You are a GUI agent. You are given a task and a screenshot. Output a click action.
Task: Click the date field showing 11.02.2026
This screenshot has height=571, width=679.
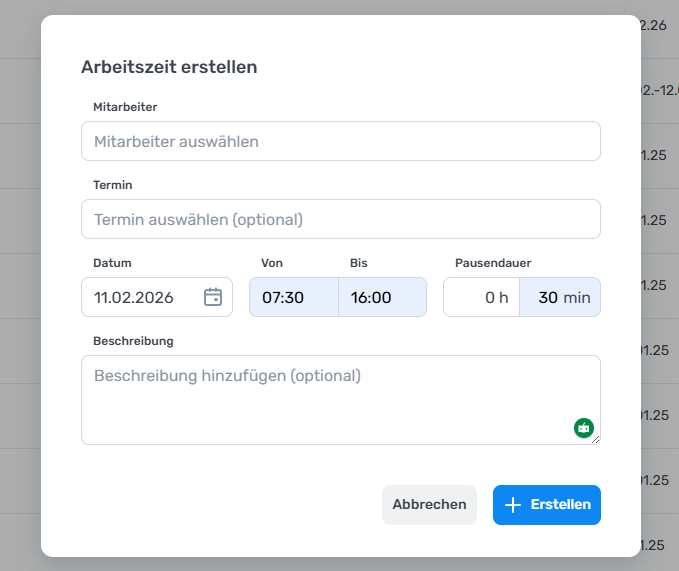140,297
